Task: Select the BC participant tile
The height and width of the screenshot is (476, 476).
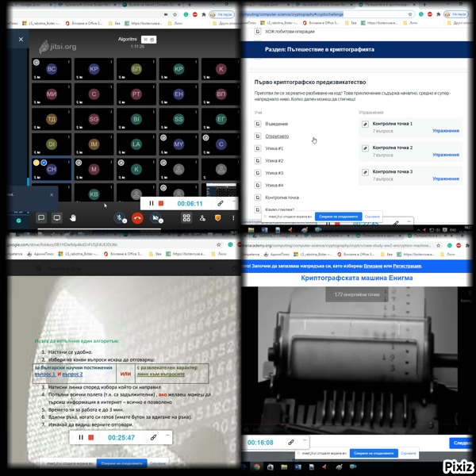Action: (x=52, y=69)
